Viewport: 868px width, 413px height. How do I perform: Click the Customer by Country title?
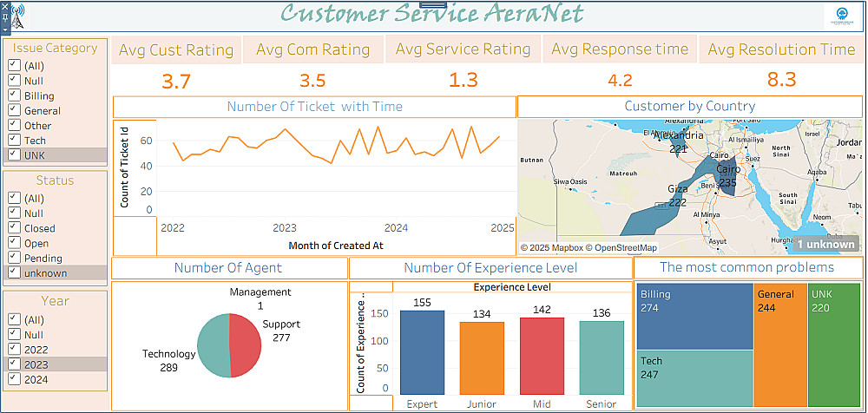pos(690,106)
